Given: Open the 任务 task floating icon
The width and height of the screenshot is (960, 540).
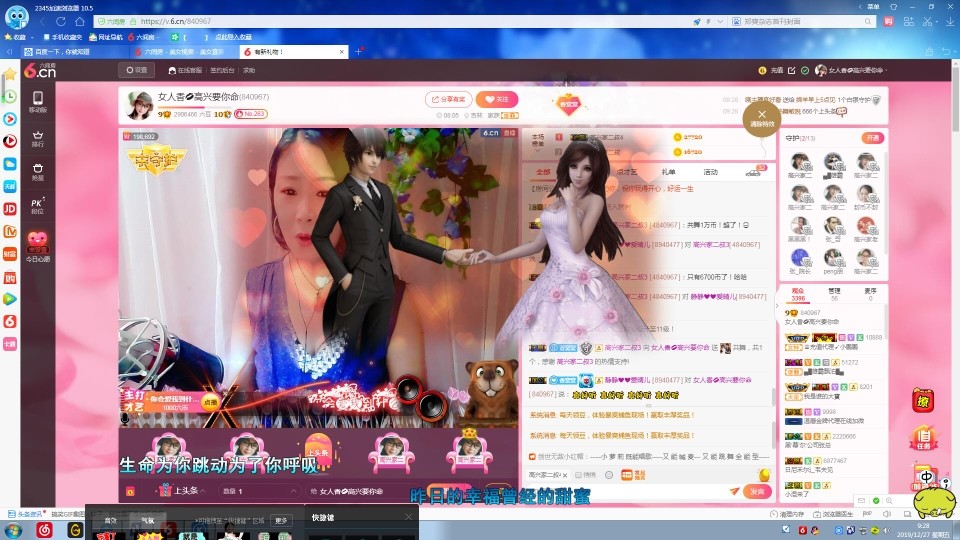Looking at the screenshot, I should pyautogui.click(x=924, y=438).
